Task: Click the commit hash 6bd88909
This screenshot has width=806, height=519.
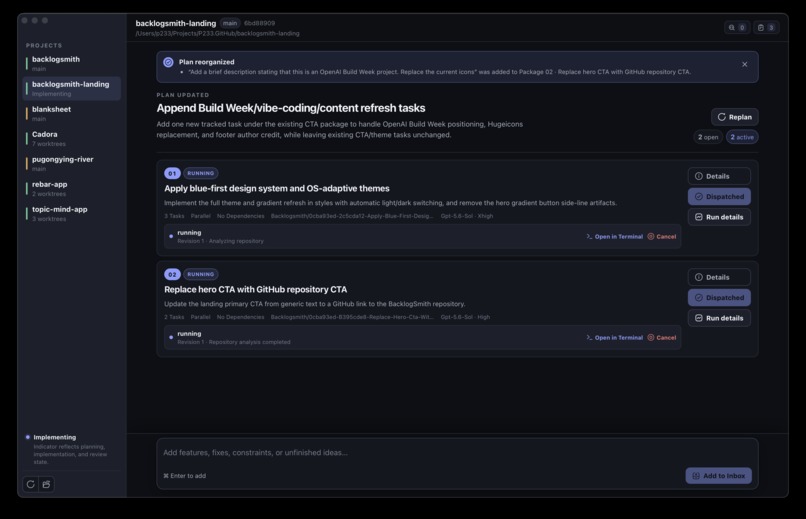Action: pyautogui.click(x=260, y=23)
